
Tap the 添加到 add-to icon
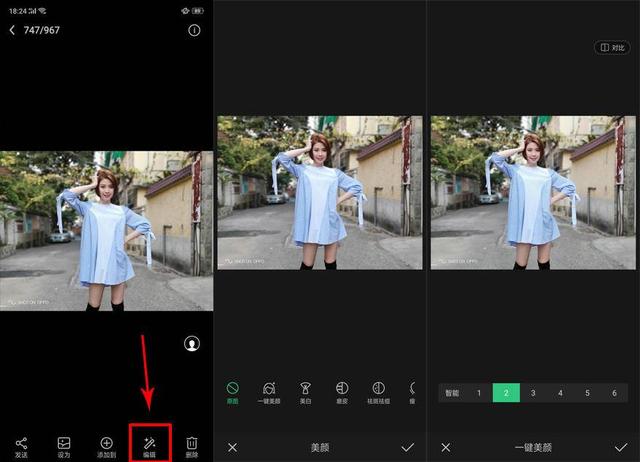107,443
